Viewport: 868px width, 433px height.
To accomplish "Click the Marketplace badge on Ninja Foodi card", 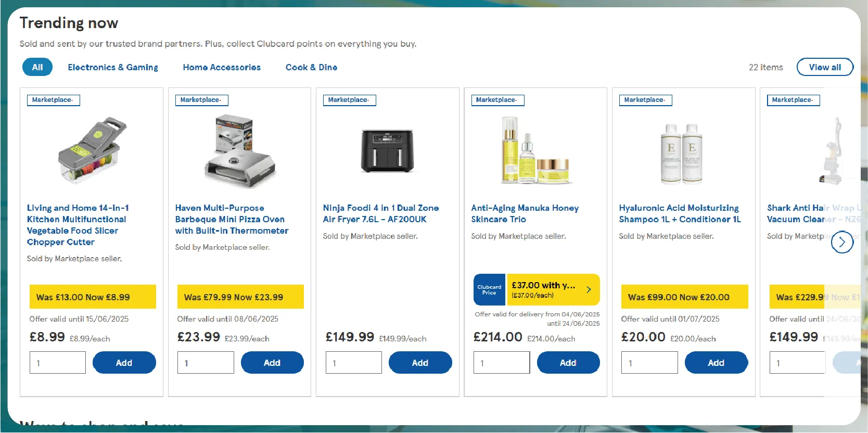I will [x=349, y=100].
